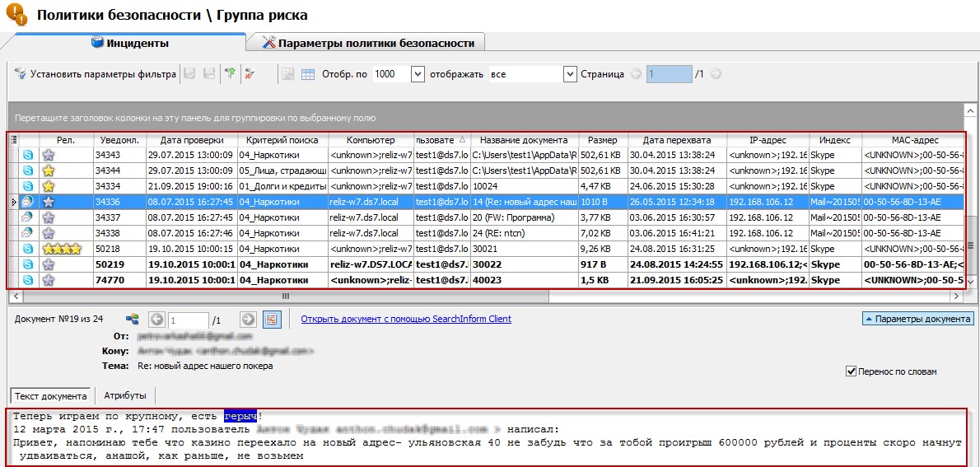Go to the previous page arrow near Страница
This screenshot has height=467, width=980.
[637, 74]
